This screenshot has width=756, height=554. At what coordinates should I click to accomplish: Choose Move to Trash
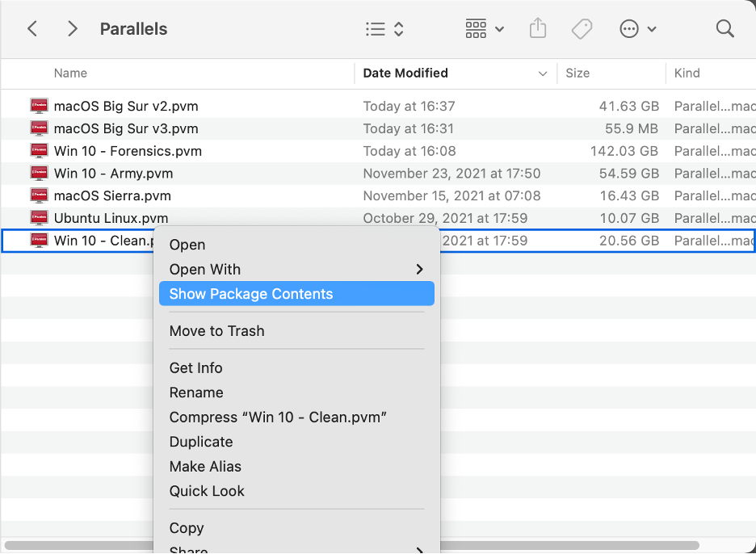tap(216, 331)
